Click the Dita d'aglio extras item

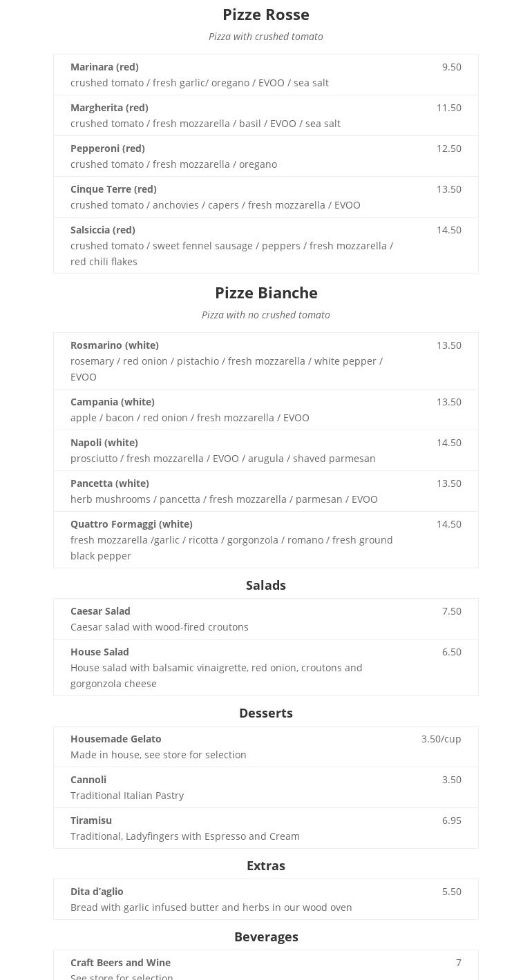click(x=97, y=892)
